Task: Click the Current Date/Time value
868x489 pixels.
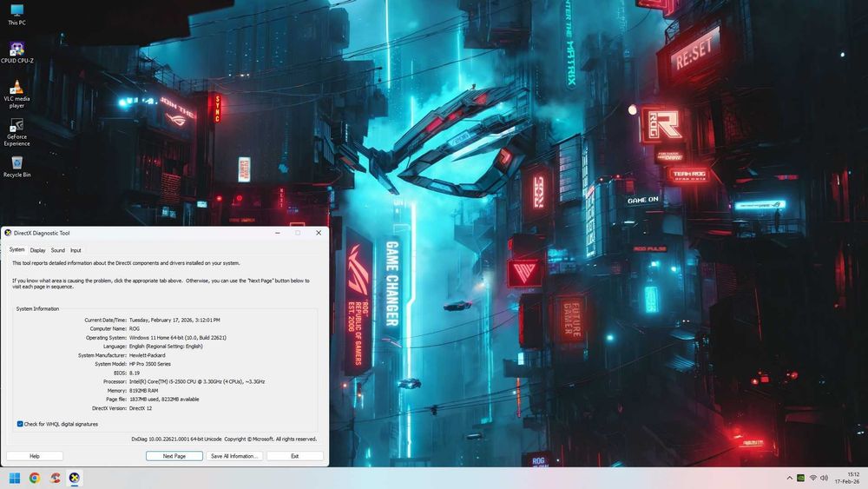Action: [x=174, y=320]
